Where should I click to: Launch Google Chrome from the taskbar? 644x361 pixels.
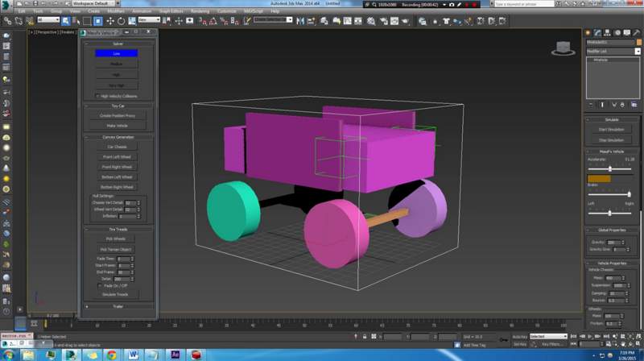(111, 354)
